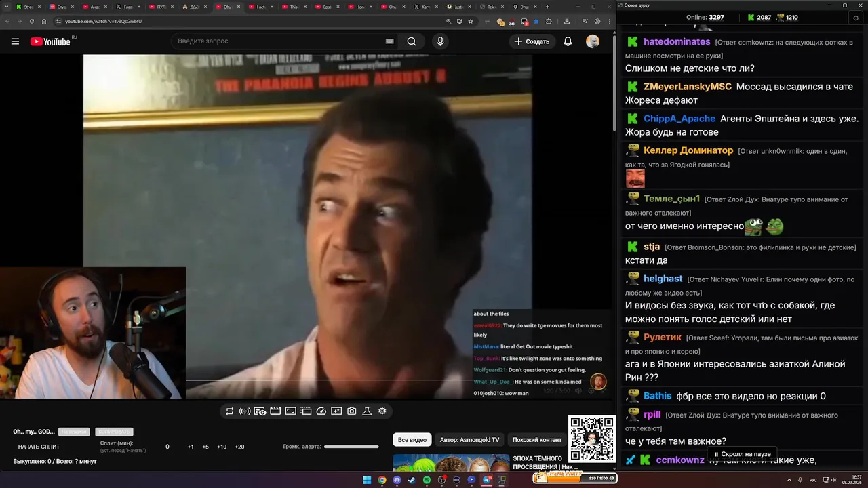Open the recommended video thumbnail below filters
Image resolution: width=868 pixels, height=488 pixels.
pyautogui.click(x=451, y=463)
